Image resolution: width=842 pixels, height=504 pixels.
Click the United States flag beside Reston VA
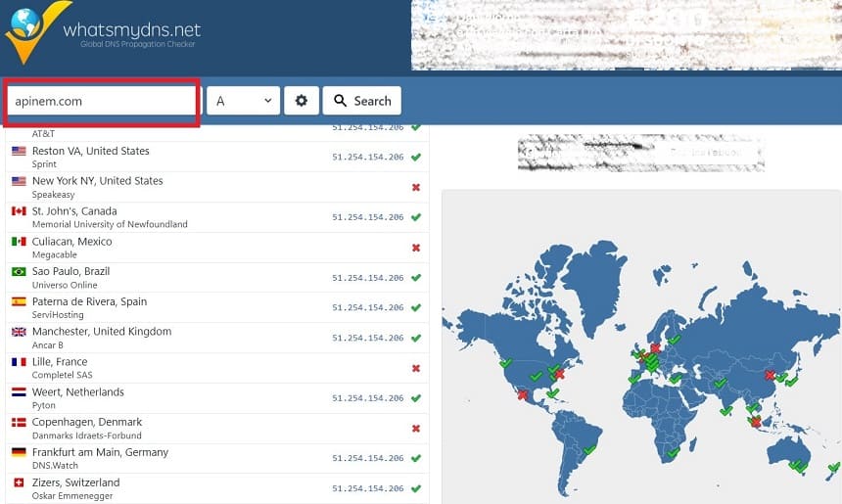pos(19,151)
